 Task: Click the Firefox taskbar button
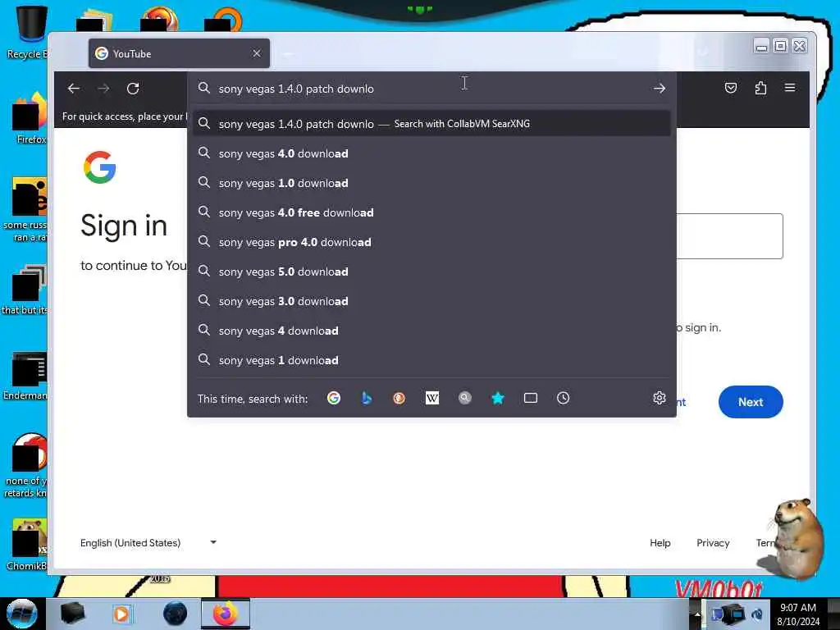226,614
